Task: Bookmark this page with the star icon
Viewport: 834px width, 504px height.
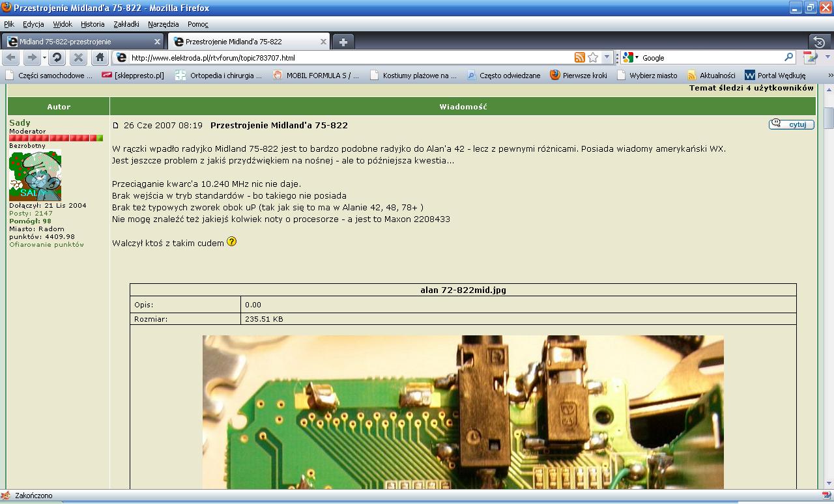Action: click(x=593, y=57)
